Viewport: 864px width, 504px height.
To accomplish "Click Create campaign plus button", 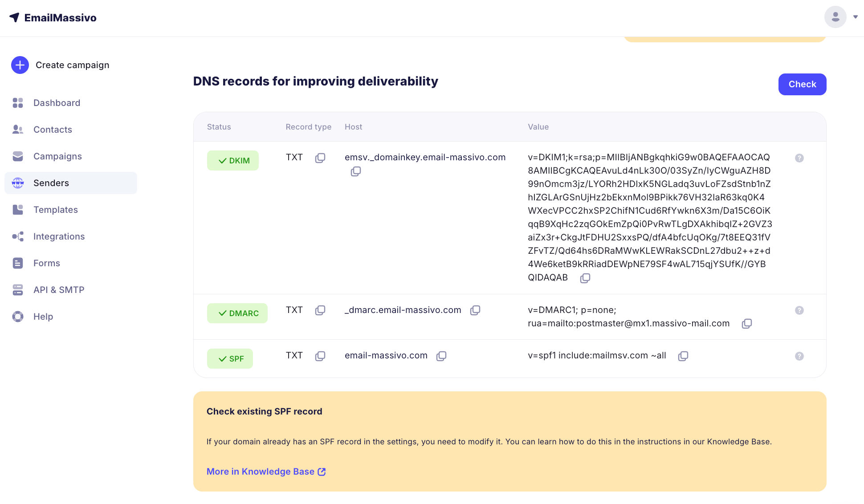I will pos(20,65).
